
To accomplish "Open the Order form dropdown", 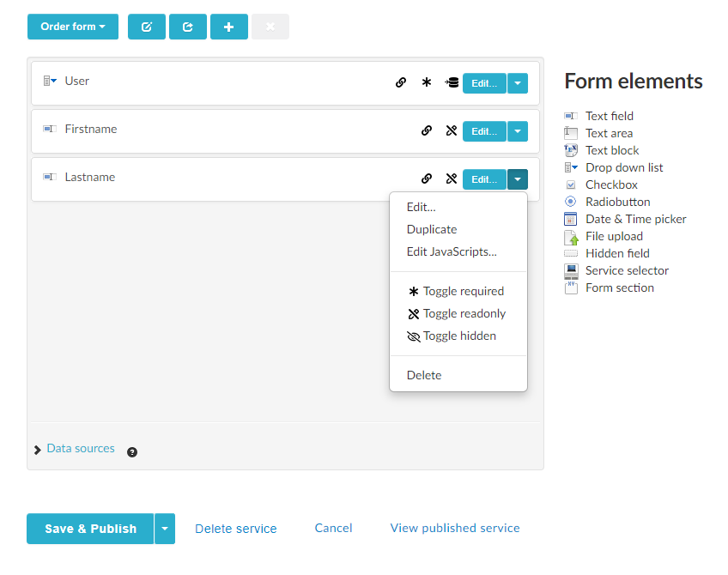I will (x=73, y=27).
